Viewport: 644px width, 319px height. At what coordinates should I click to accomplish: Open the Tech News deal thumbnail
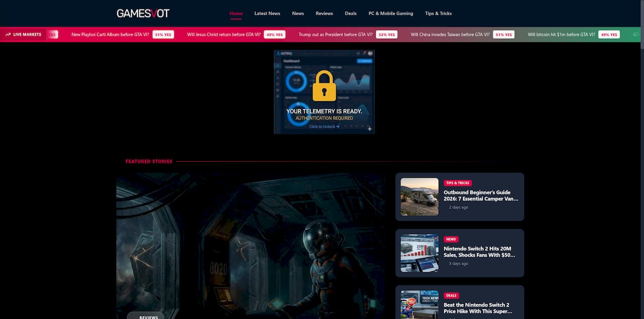coord(420,304)
